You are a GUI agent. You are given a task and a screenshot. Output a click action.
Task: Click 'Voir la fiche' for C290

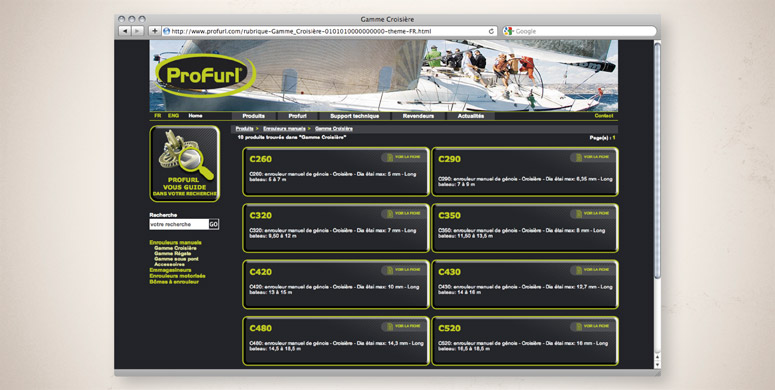pos(592,157)
